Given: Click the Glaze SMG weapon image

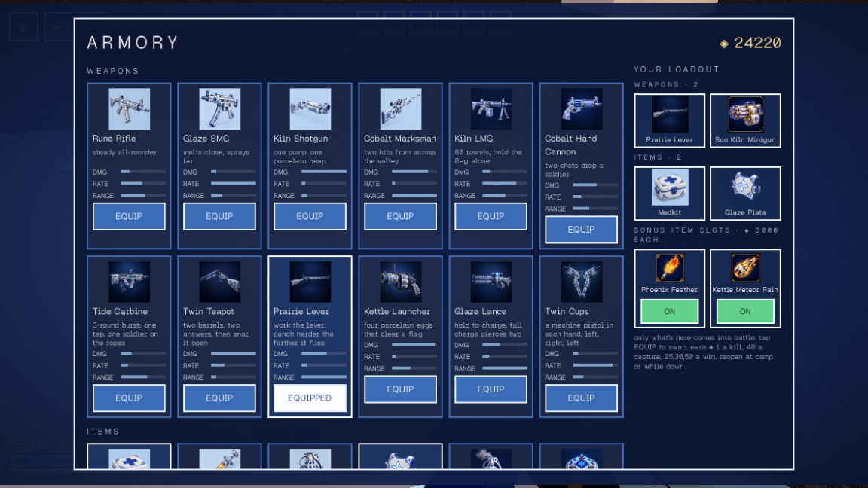Looking at the screenshot, I should 219,109.
